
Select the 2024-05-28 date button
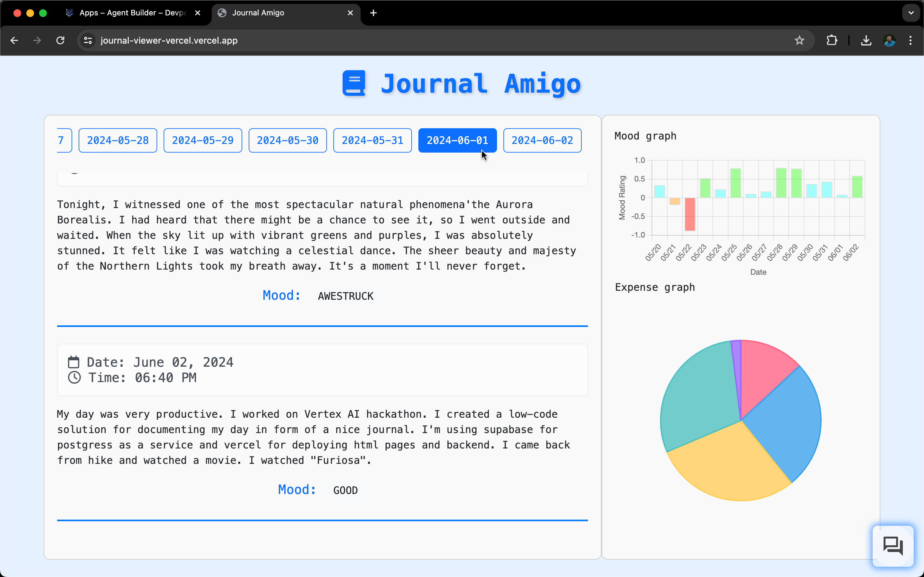[x=118, y=140]
